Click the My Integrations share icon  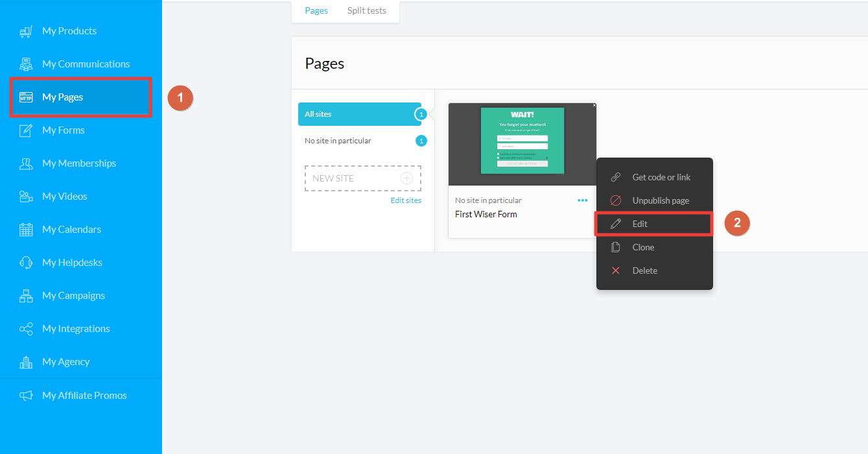pos(26,329)
